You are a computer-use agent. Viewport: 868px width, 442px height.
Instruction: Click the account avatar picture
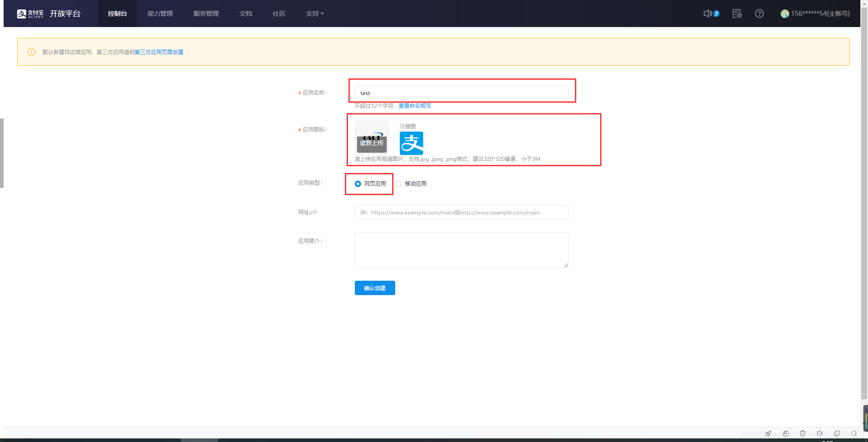click(x=785, y=14)
